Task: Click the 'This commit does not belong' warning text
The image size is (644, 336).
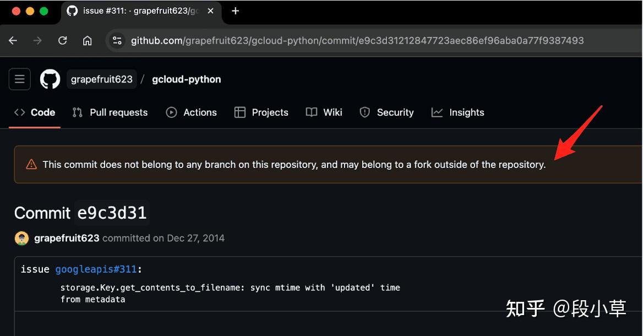Action: pos(294,164)
